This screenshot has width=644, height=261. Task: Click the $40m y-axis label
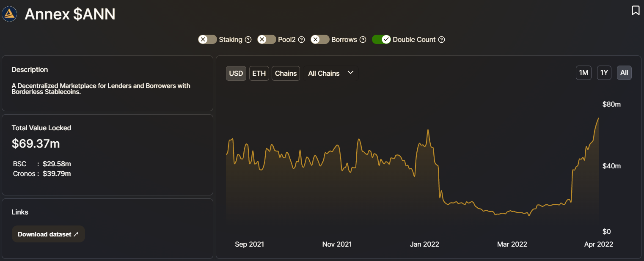tap(611, 166)
